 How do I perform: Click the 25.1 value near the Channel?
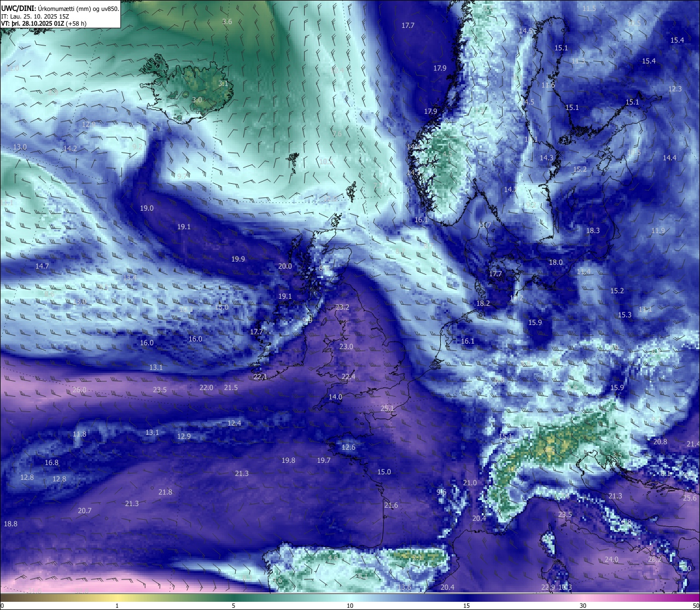(387, 408)
